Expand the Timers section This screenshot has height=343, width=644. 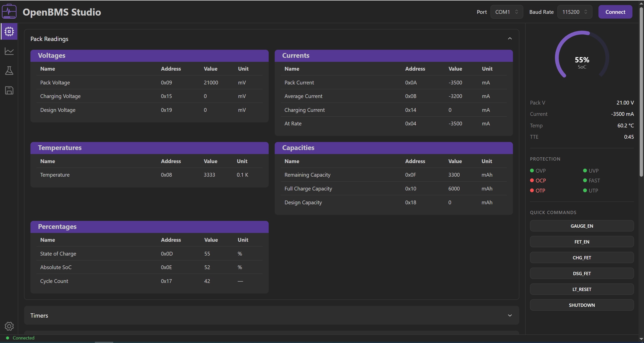point(271,315)
